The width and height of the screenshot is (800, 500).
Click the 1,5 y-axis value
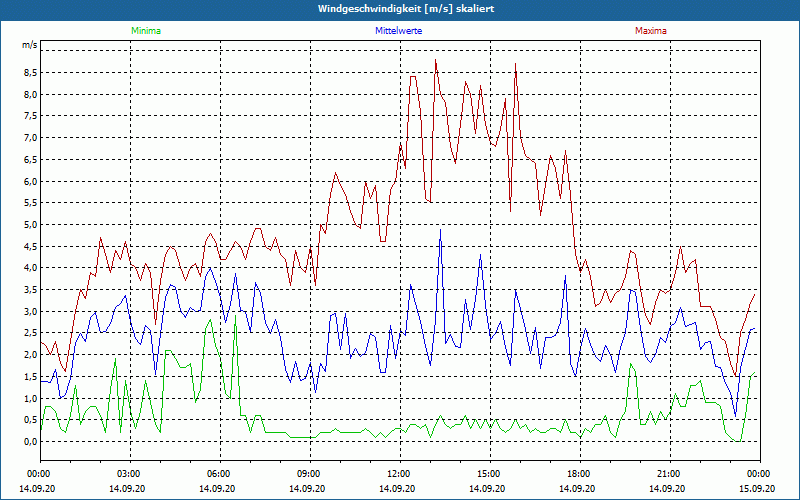(30, 377)
